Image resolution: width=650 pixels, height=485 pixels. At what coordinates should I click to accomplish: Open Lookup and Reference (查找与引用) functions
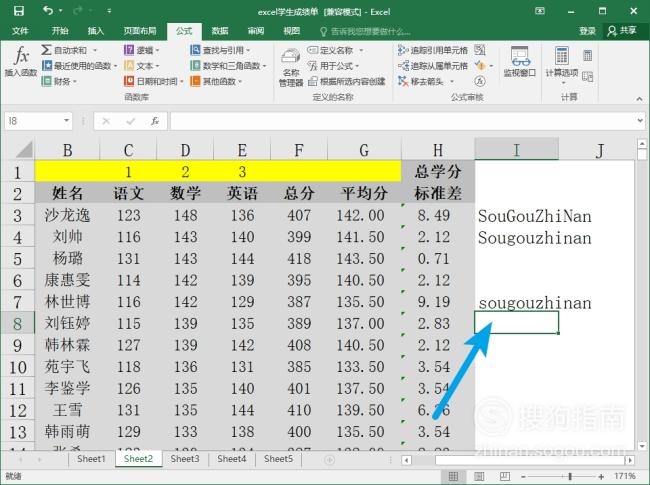point(217,50)
